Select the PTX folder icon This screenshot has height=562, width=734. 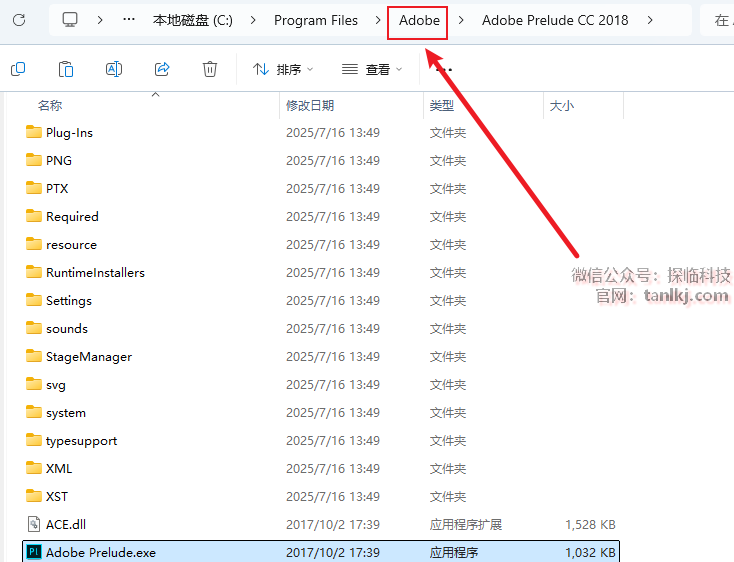[34, 188]
